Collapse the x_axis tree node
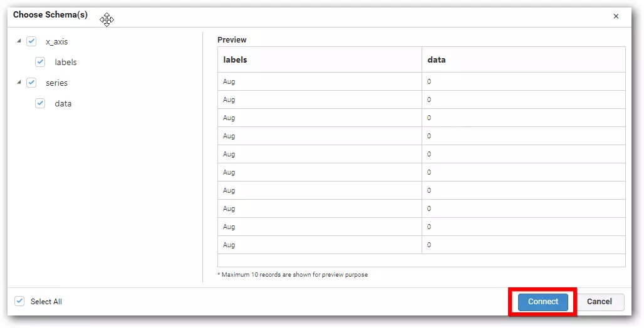Image resolution: width=644 pixels, height=328 pixels. pos(19,41)
